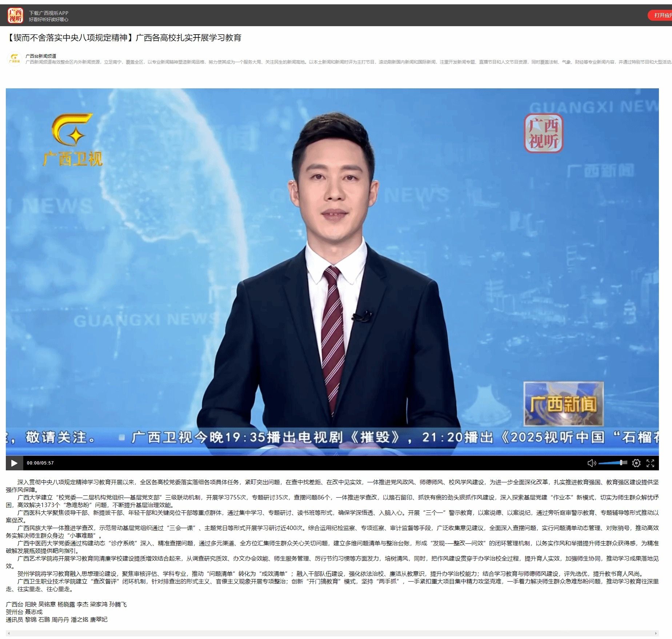Click the 广西台新闻频道 channel avatar
The width and height of the screenshot is (672, 639).
(x=15, y=59)
